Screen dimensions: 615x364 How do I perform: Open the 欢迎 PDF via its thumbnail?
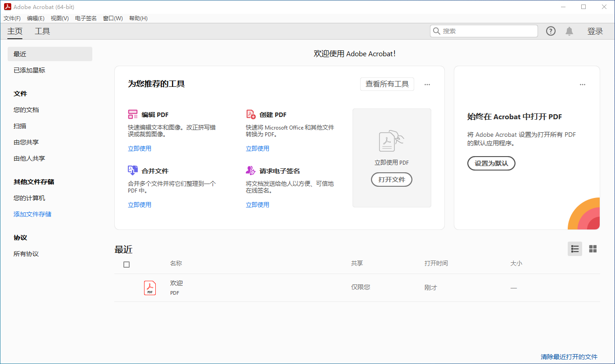(x=149, y=287)
